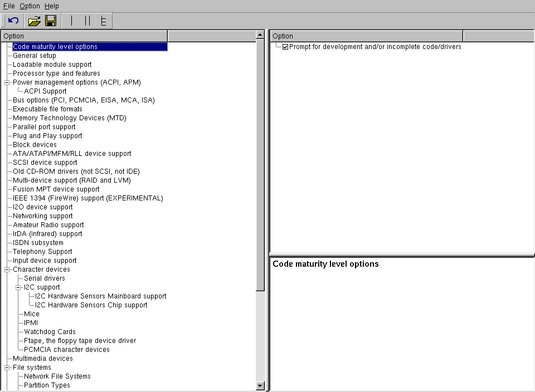Image resolution: width=535 pixels, height=392 pixels.
Task: Switch to full tree view icon
Action: [103, 21]
